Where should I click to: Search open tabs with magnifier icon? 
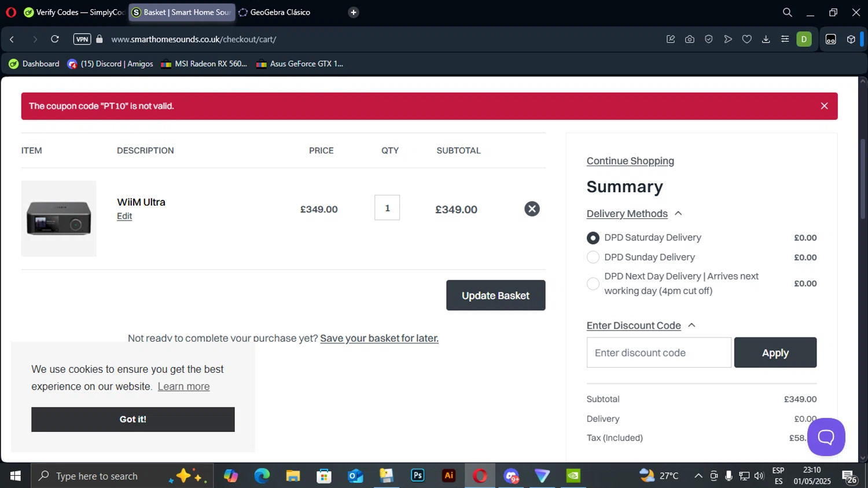coord(787,12)
